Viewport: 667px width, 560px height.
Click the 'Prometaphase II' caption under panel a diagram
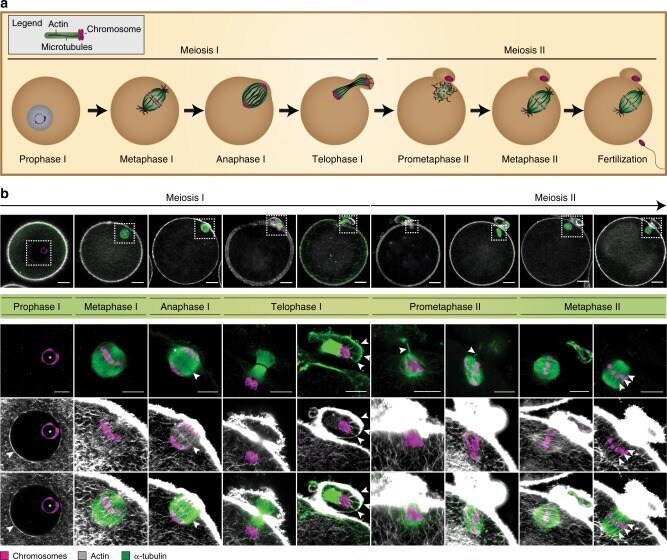coord(433,159)
